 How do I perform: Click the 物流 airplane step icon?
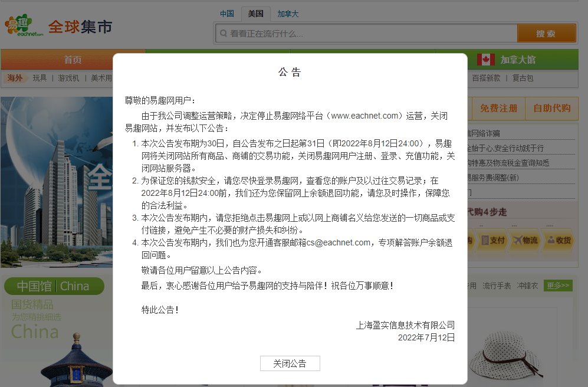(x=525, y=240)
